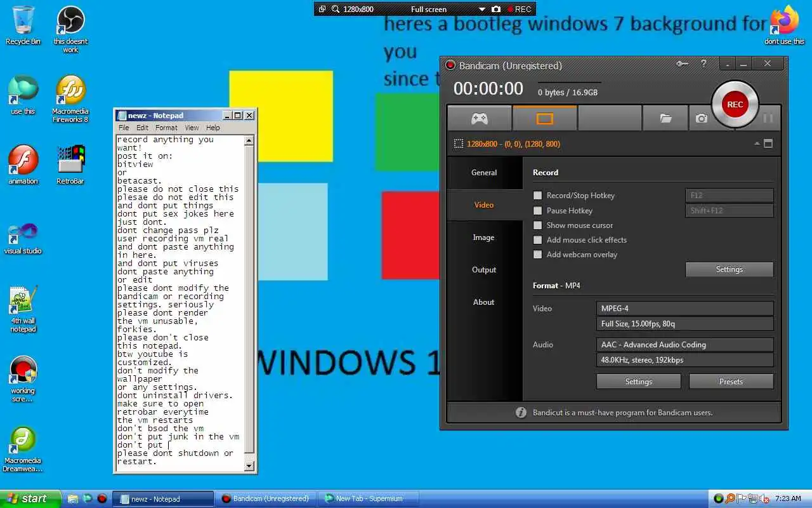Screen dimensions: 812x508
Task: Click 'Full Size, 15.00fps, 80q' value
Action: click(x=685, y=324)
